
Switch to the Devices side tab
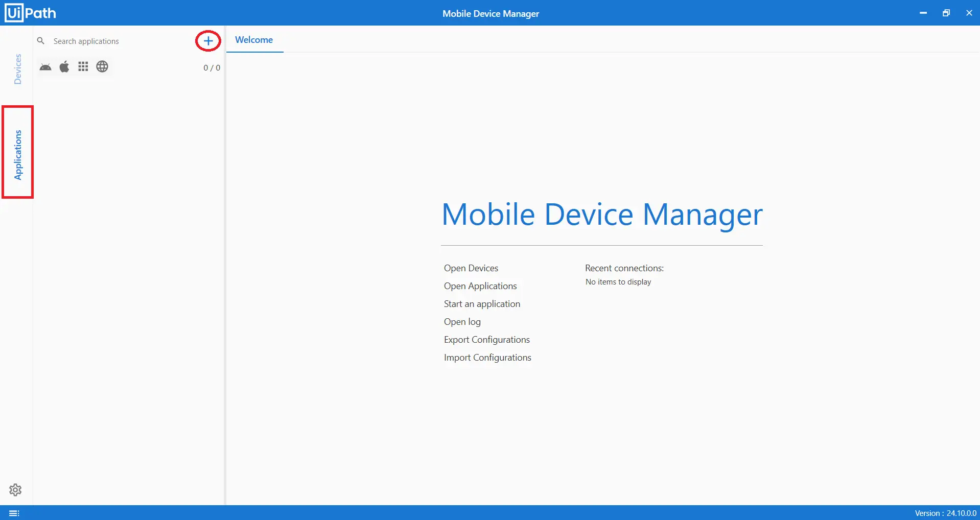point(18,69)
